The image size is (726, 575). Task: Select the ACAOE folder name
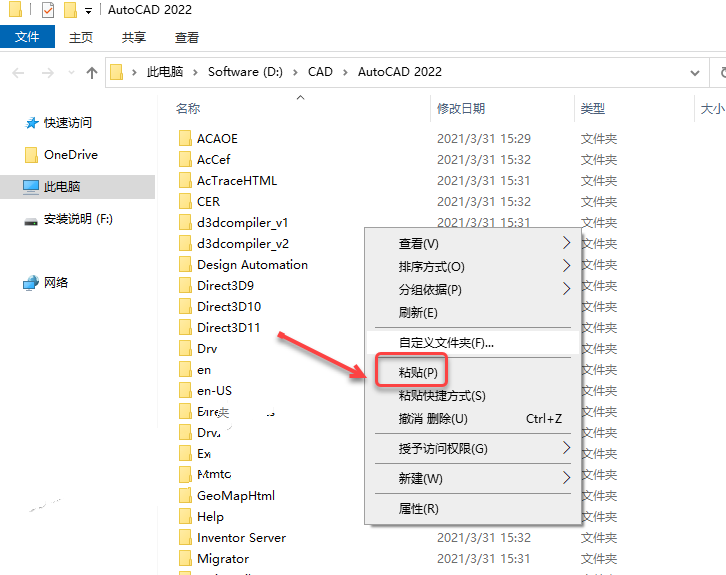[x=217, y=138]
